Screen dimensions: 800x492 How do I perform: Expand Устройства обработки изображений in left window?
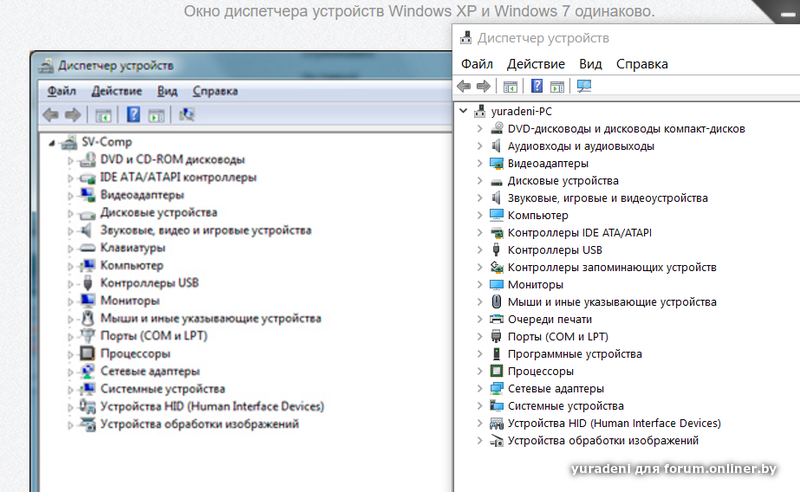coord(70,425)
